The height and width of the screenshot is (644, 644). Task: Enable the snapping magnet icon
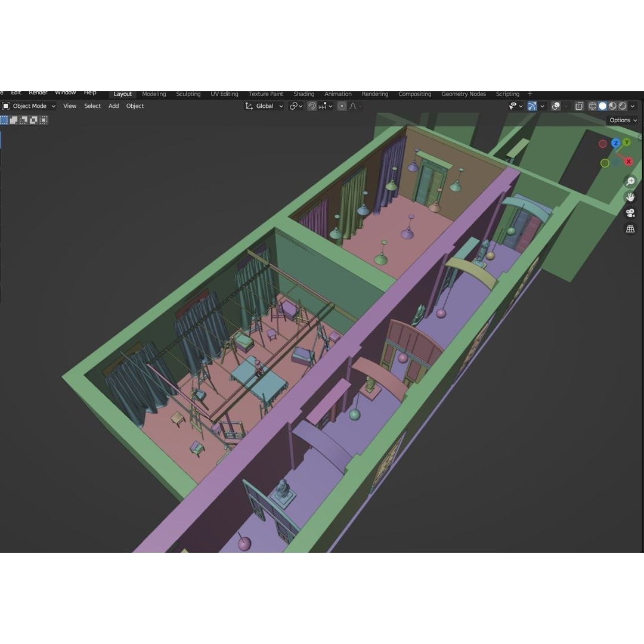312,106
